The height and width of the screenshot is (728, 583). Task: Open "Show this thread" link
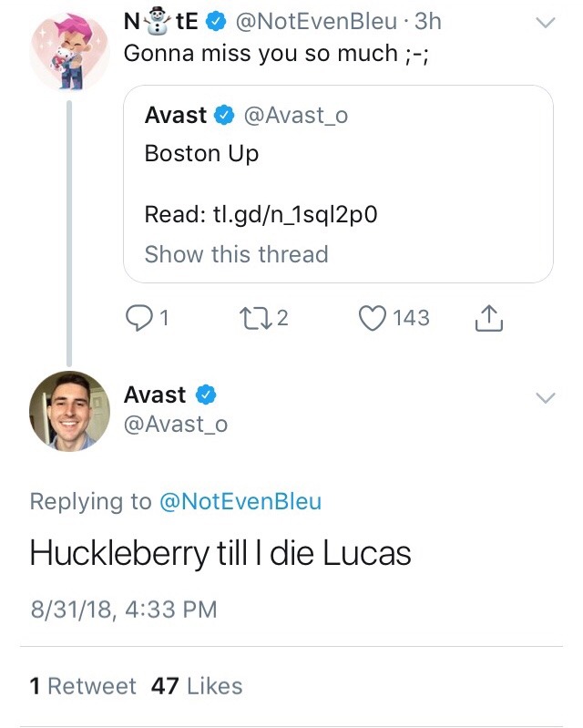tap(236, 254)
